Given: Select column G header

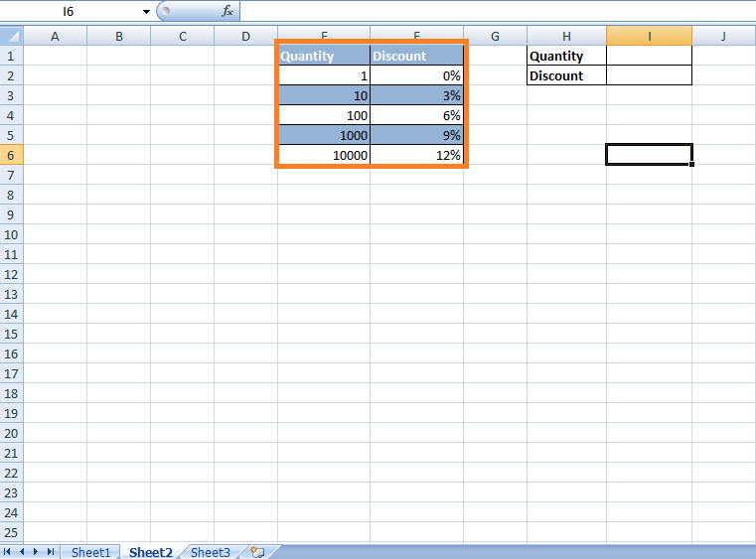Looking at the screenshot, I should 495,37.
